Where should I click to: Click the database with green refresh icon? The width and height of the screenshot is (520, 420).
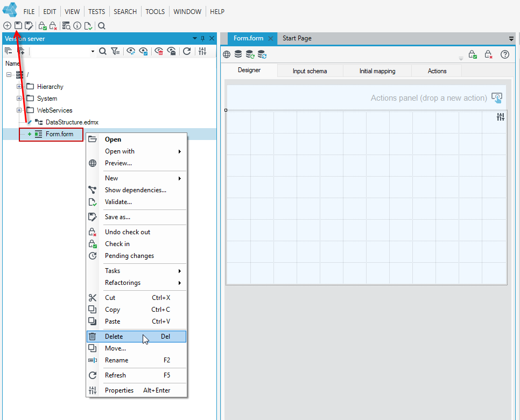(x=250, y=54)
